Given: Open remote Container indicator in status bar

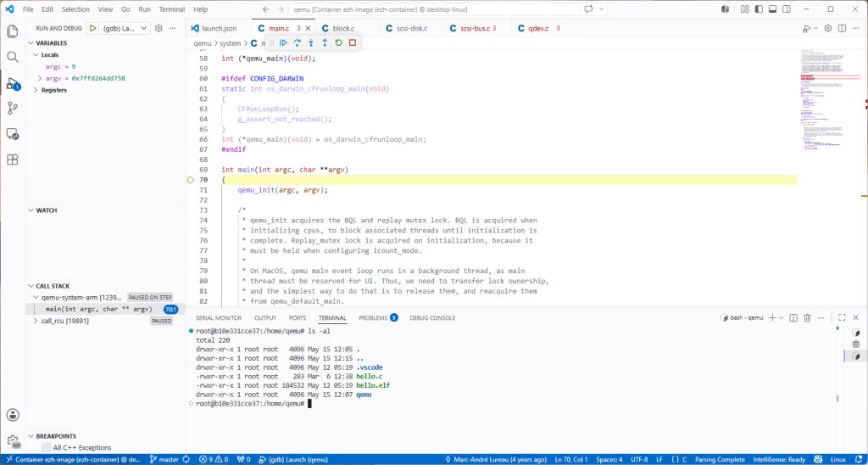Looking at the screenshot, I should coord(71,459).
